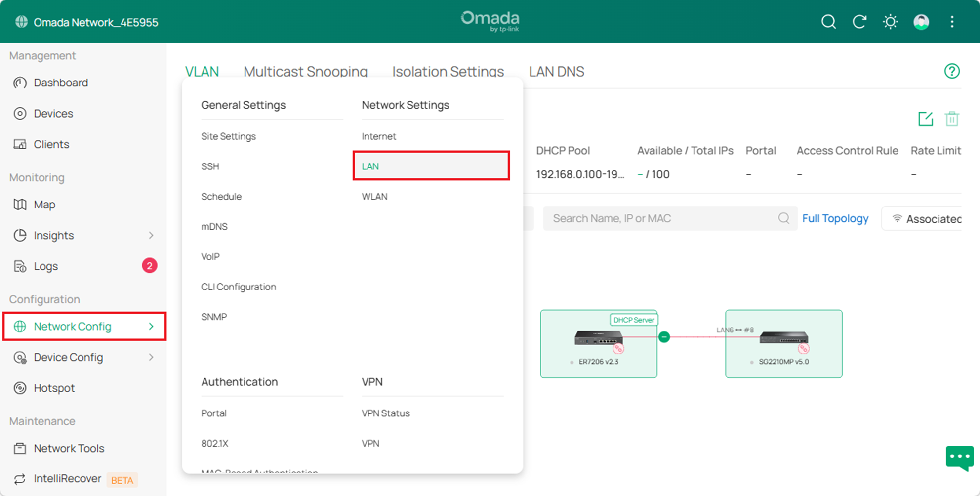Viewport: 980px width, 496px height.
Task: Expand the Network Config chevron
Action: [x=151, y=326]
